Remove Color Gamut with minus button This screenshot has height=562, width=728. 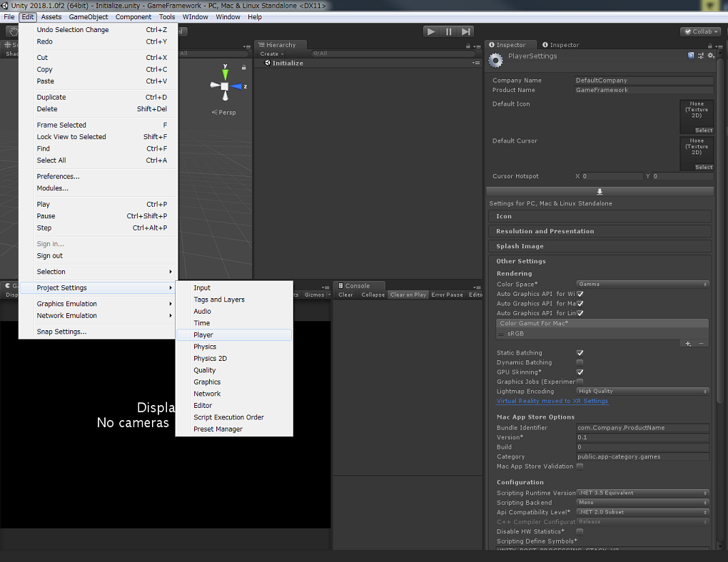pos(701,344)
